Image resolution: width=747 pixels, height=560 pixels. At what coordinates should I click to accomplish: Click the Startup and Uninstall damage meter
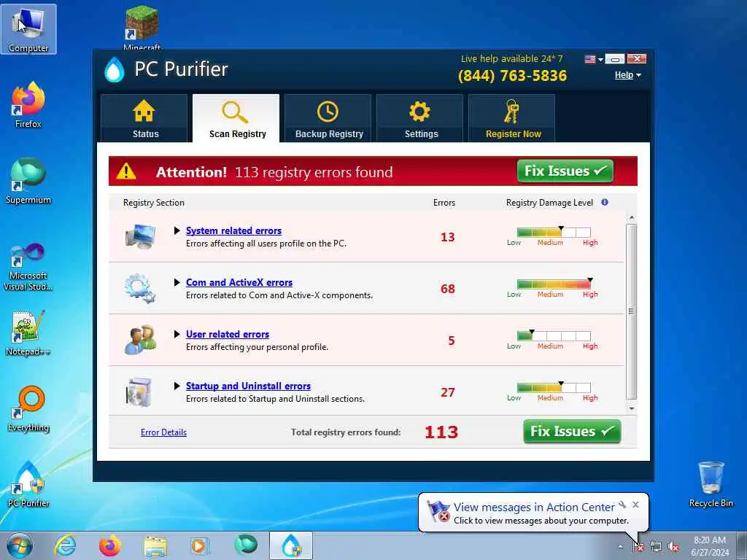(x=554, y=388)
